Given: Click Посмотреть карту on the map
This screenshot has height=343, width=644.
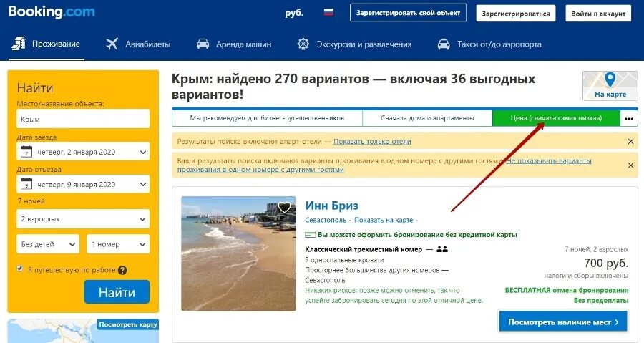Looking at the screenshot, I should [128, 324].
